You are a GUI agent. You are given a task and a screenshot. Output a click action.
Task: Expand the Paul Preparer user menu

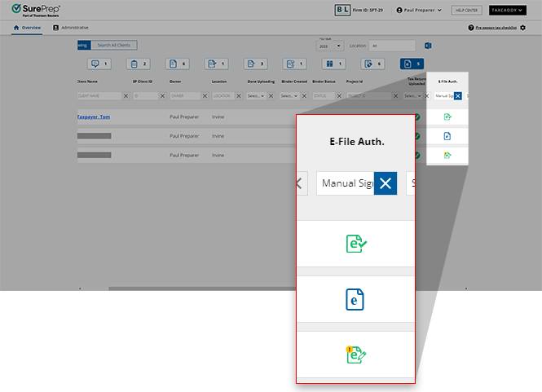[419, 11]
